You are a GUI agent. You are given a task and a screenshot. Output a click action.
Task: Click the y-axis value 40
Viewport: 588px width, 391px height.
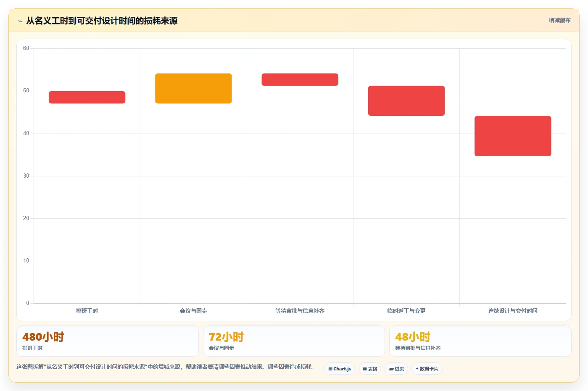point(26,134)
